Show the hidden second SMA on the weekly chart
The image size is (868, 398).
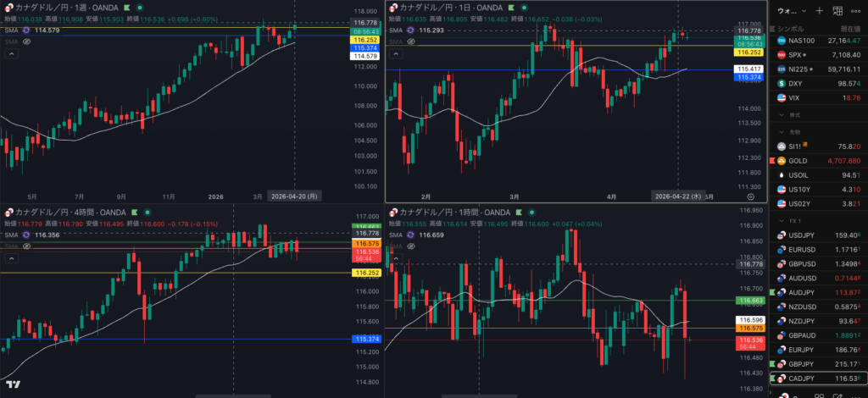point(25,41)
